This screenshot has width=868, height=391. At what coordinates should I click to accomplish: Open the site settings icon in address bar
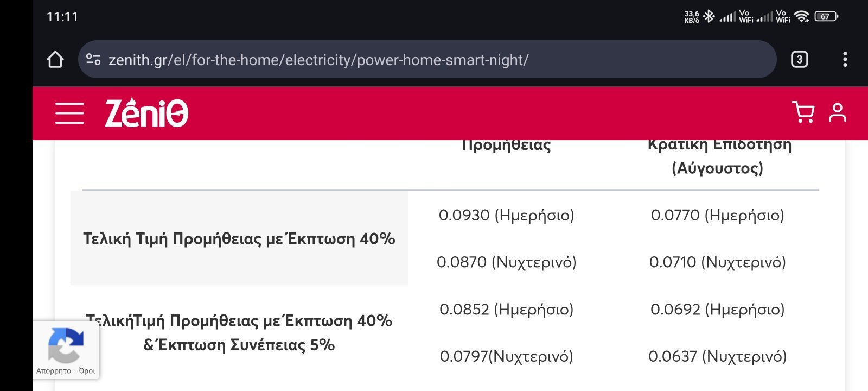[93, 59]
